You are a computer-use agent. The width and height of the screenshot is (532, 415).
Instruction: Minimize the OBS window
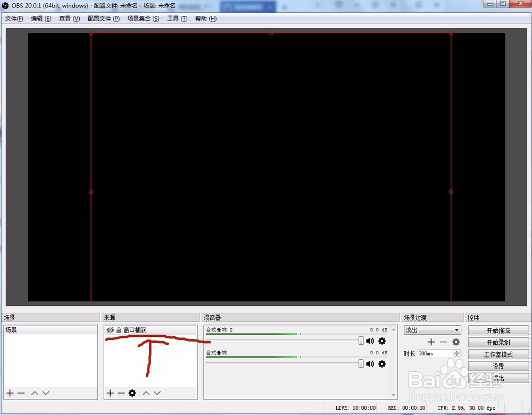tap(490, 4)
